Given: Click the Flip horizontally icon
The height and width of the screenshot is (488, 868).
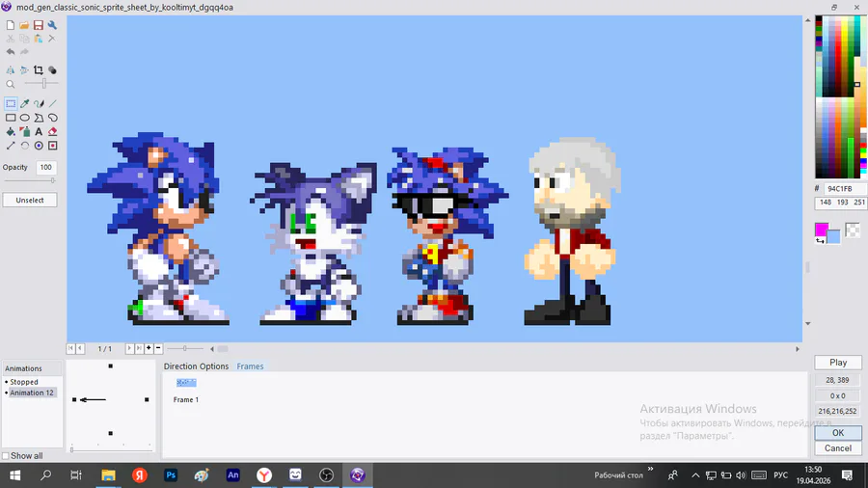Looking at the screenshot, I should 11,70.
